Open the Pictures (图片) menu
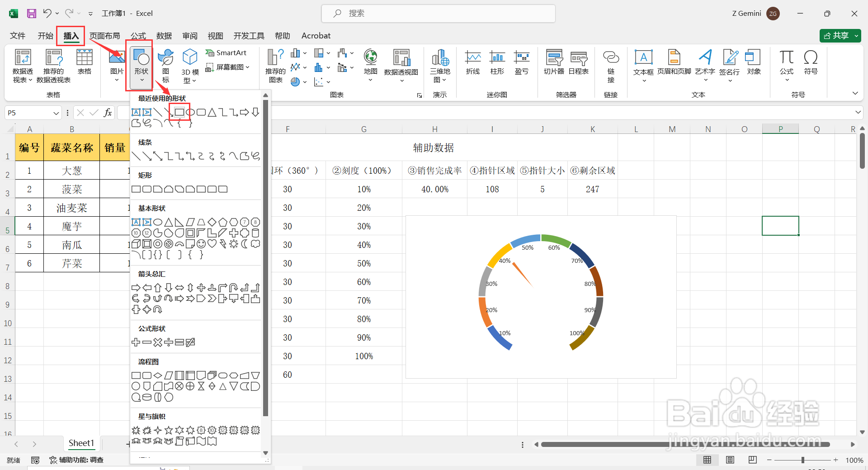The image size is (868, 470). coord(117,66)
